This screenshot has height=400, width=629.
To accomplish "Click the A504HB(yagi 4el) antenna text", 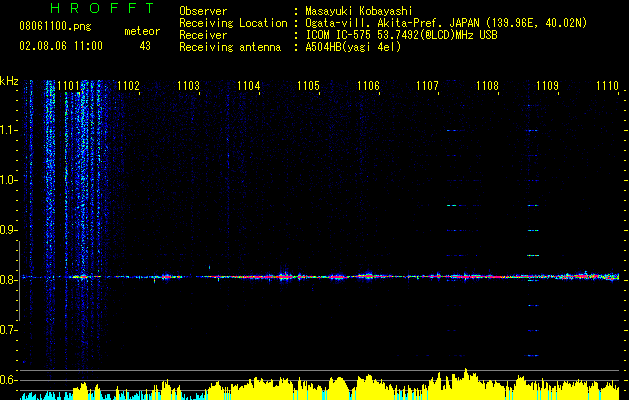I will coord(353,47).
